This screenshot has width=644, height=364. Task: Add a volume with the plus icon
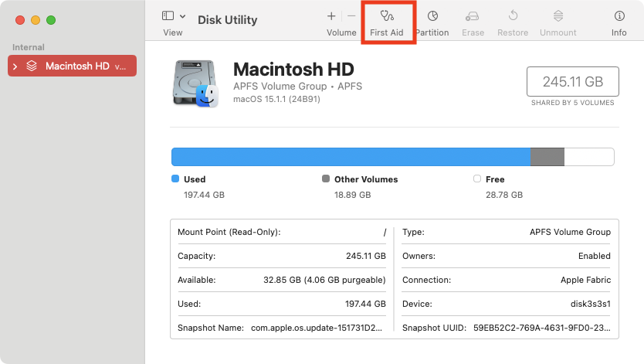(x=331, y=16)
